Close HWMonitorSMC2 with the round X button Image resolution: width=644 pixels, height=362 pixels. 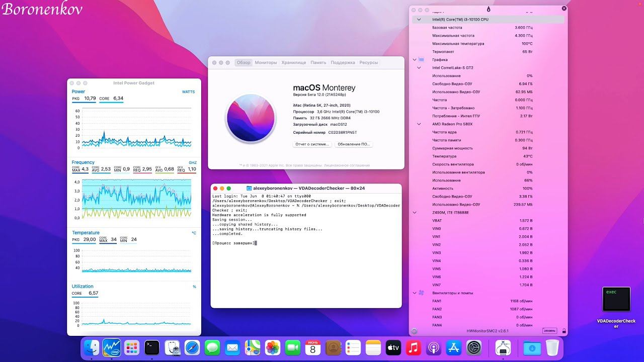point(564,9)
